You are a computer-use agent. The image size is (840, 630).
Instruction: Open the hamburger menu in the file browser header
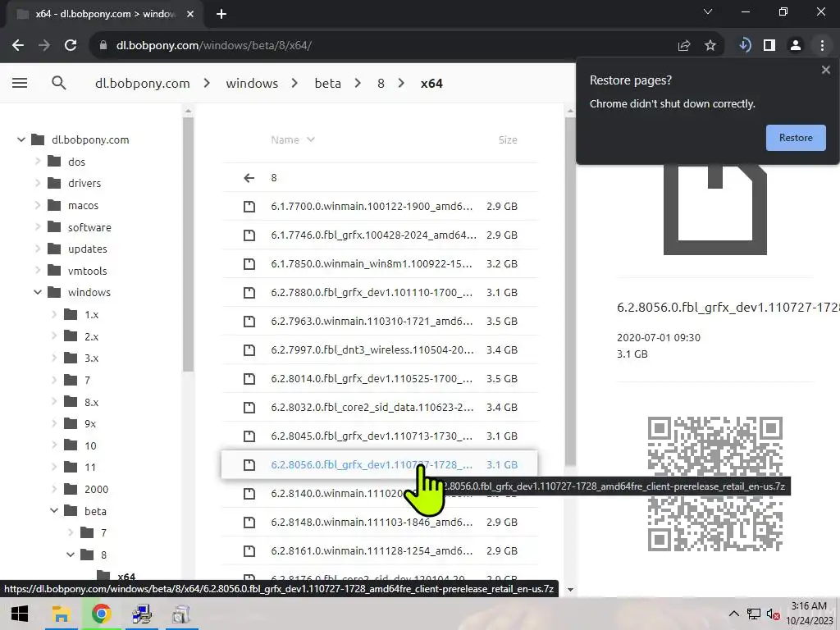[x=20, y=83]
